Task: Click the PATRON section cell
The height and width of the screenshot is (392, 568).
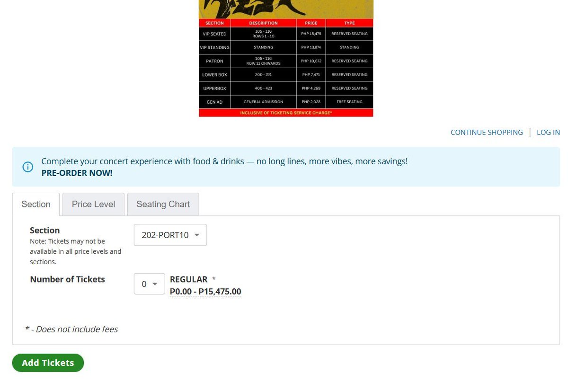Action: point(215,61)
